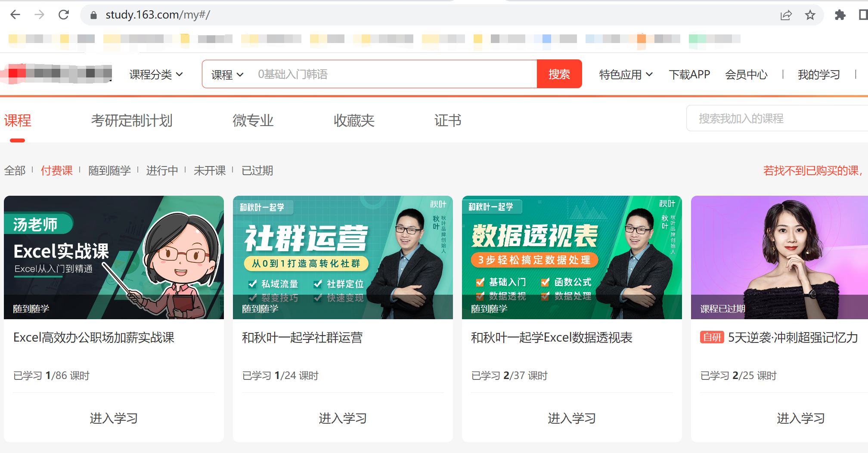Click the 搜索我加入的课程 search field
Viewport: 868px width, 453px height.
[x=775, y=118]
